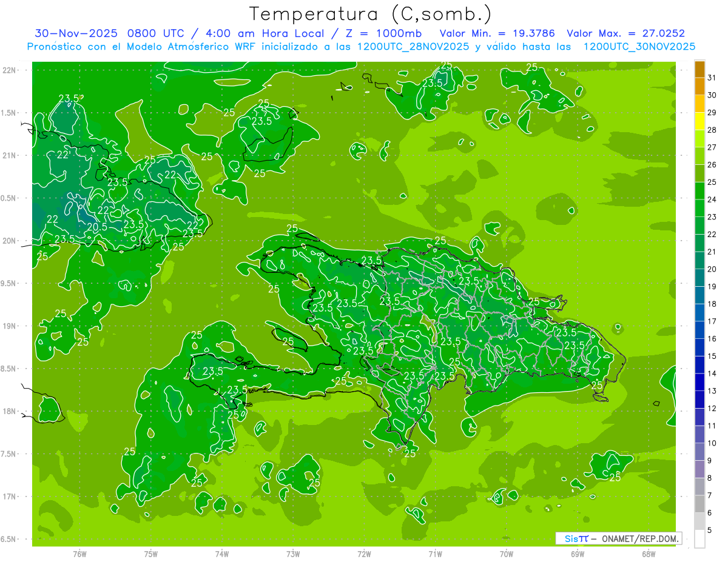The image size is (728, 562).
Task: Click the "19" value on the color scale
Action: [x=712, y=286]
